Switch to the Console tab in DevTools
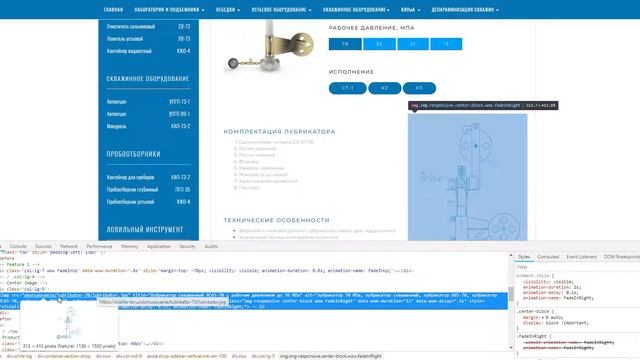 click(18, 247)
